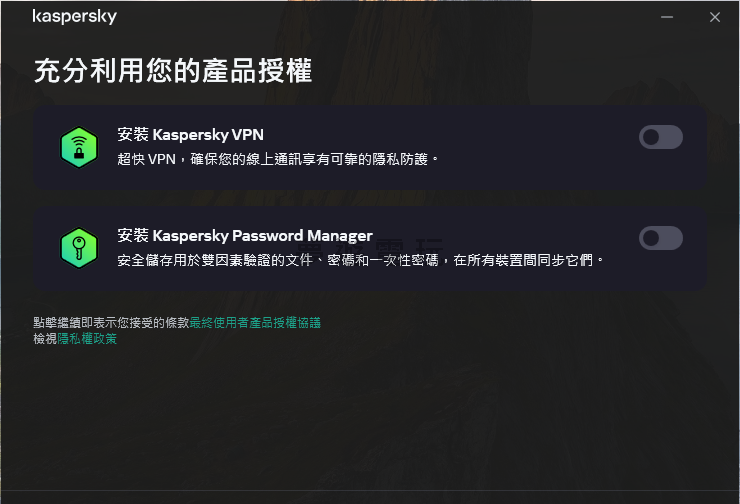Click the 安全儲存用於雙因素驗證 description line

pos(361,260)
